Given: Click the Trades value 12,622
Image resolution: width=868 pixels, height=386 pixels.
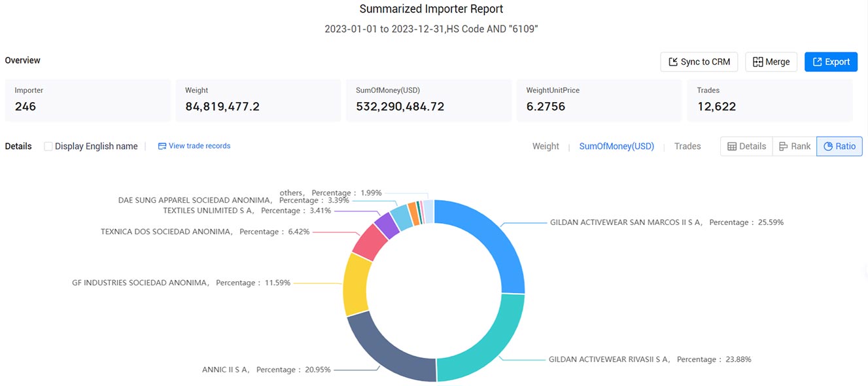Looking at the screenshot, I should pyautogui.click(x=716, y=107).
